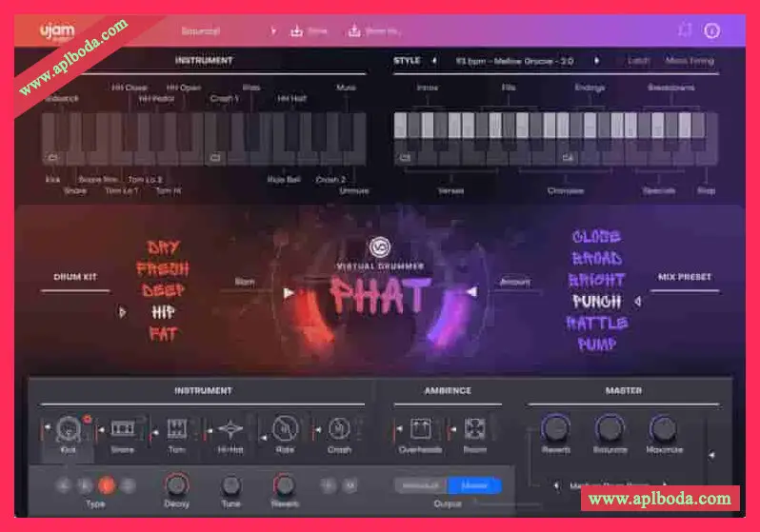
Task: Pick the BROAD mix preset
Action: (596, 258)
